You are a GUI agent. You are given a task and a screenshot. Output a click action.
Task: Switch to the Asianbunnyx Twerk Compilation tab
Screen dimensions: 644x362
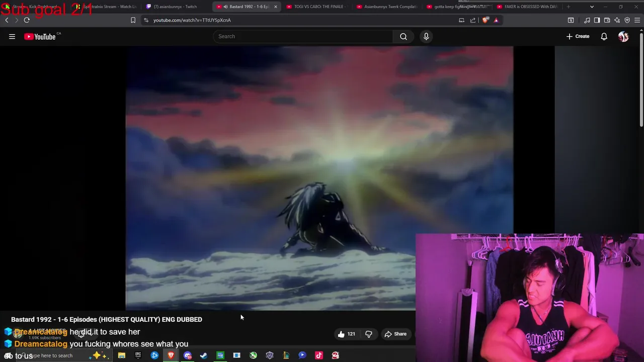click(x=386, y=7)
